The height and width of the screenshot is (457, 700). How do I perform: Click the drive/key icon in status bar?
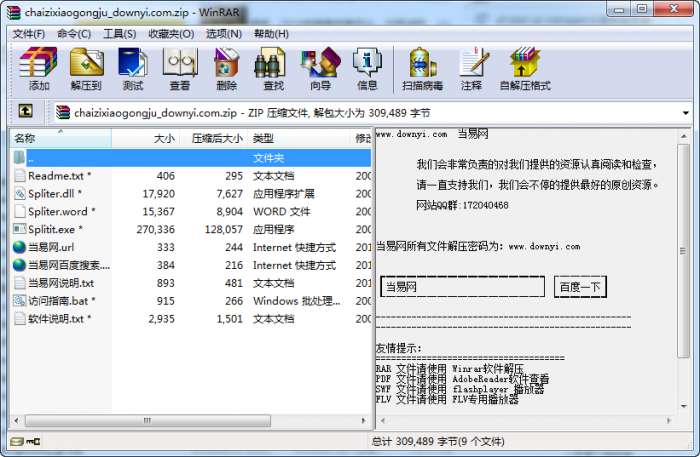pos(25,441)
